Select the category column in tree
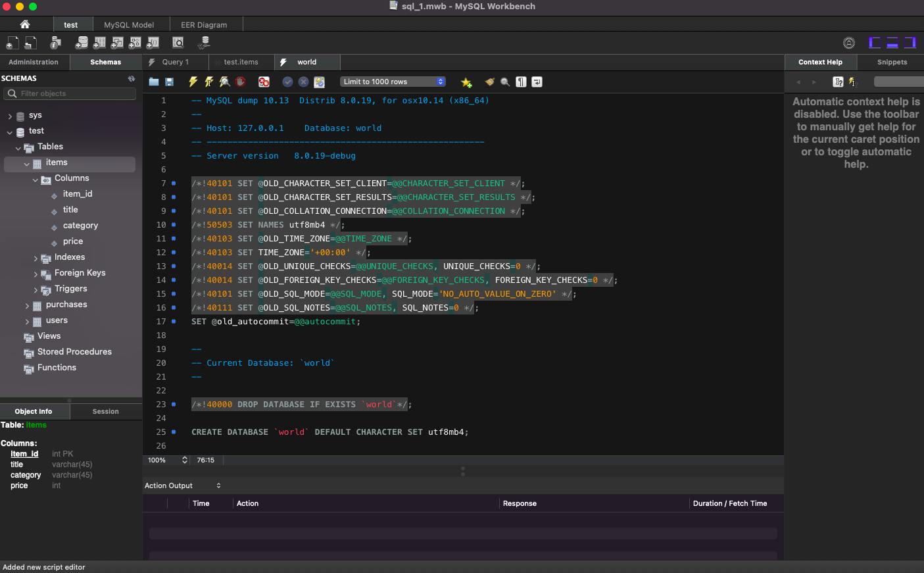Screen dimensions: 924x573 click(80, 226)
